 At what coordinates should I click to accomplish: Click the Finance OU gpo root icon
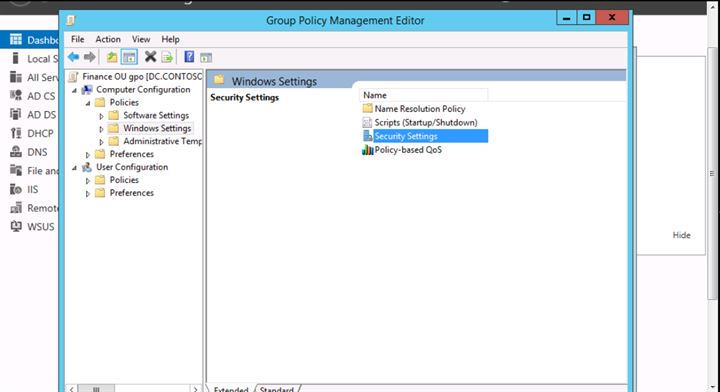coord(73,77)
